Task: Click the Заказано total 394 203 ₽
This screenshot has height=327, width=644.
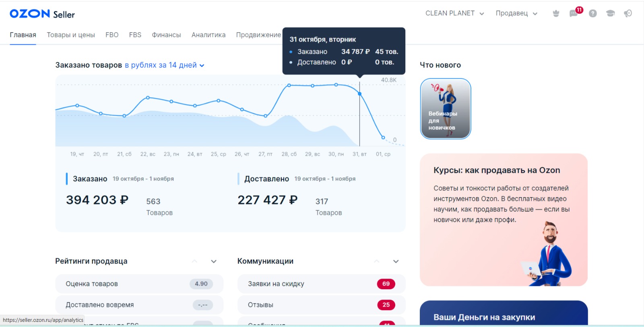Action: pos(97,200)
